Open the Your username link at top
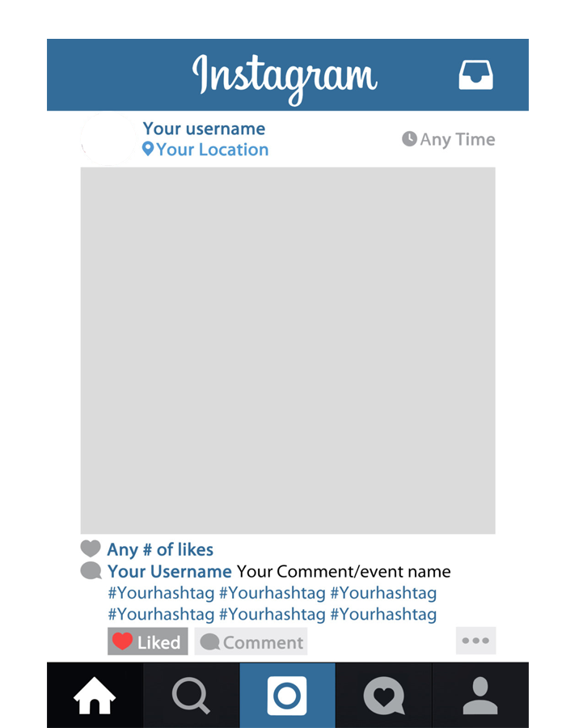Image resolution: width=566 pixels, height=728 pixels. coord(204,129)
